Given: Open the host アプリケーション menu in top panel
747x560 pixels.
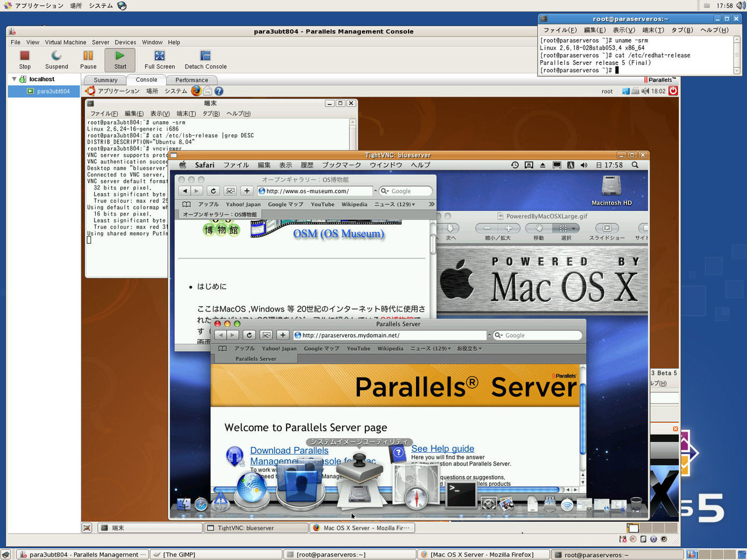Looking at the screenshot, I should 39,5.
